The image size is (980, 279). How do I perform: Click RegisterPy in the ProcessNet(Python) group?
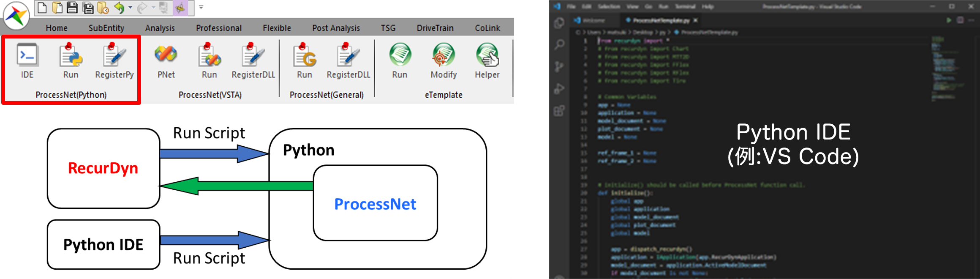coord(114,61)
